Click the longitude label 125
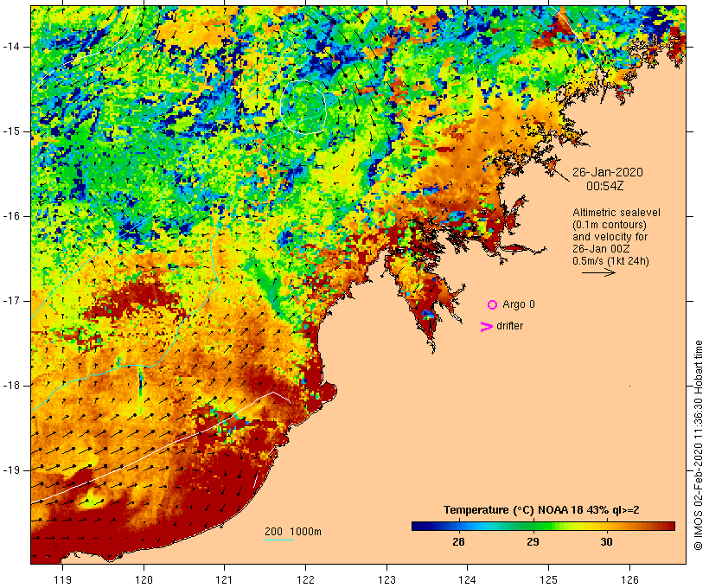The image size is (709, 588). [x=549, y=579]
